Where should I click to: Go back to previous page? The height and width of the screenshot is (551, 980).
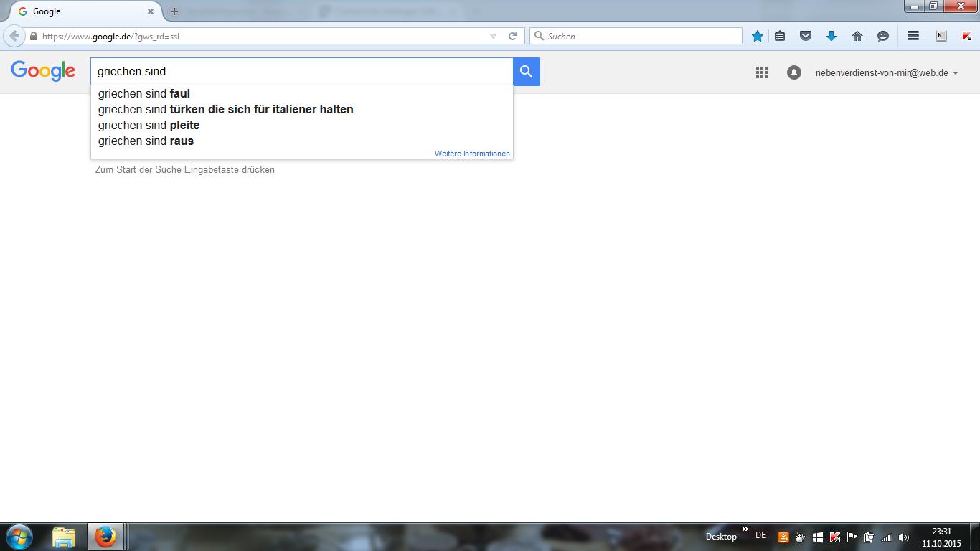(14, 36)
